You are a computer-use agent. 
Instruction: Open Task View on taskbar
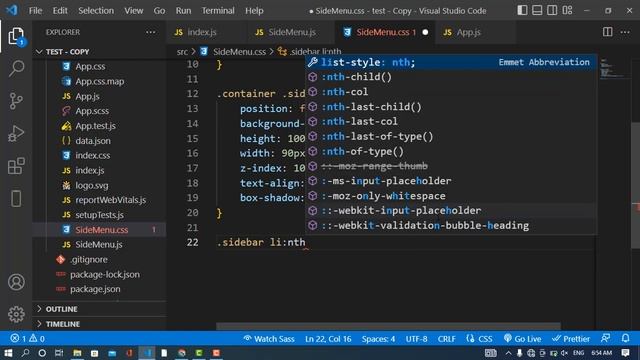click(x=59, y=353)
